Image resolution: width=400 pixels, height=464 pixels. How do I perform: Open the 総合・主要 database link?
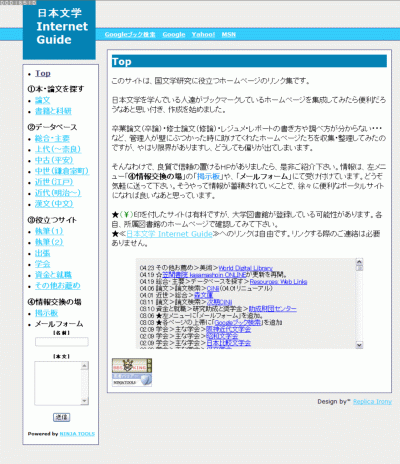tap(52, 138)
